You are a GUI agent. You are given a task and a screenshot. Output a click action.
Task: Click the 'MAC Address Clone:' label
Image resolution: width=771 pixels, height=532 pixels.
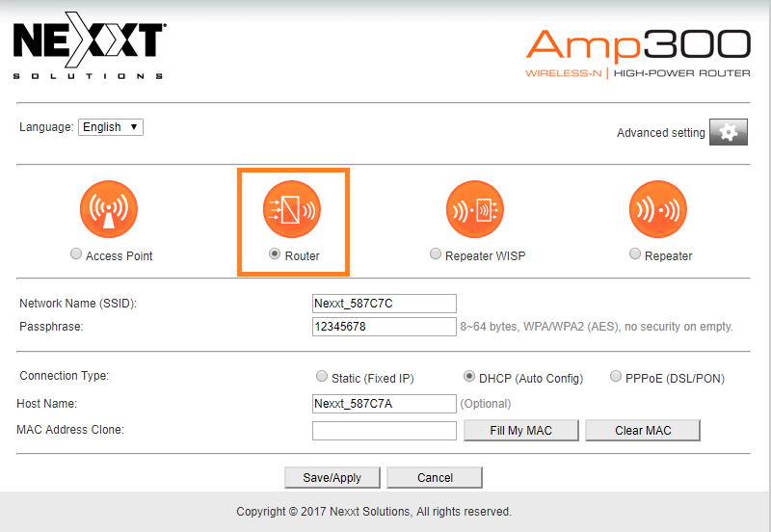point(69,429)
